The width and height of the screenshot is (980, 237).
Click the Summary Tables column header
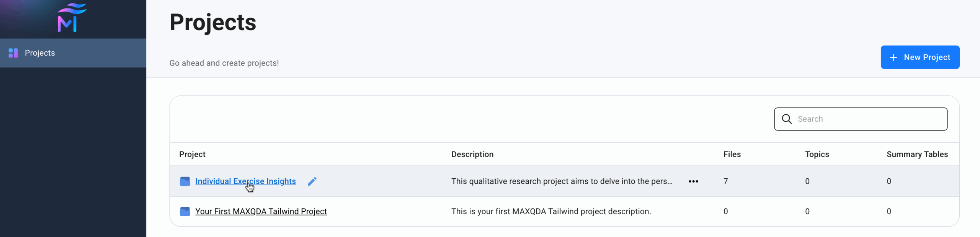[x=917, y=154]
